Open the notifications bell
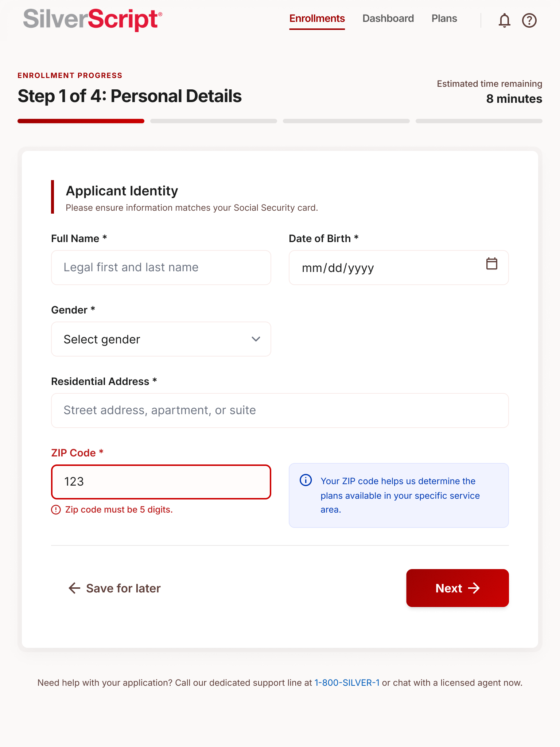The width and height of the screenshot is (560, 747). point(504,20)
